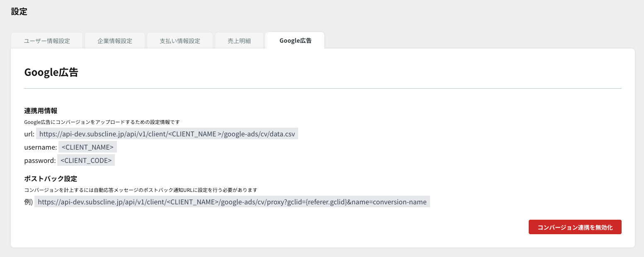This screenshot has height=257, width=644.
Task: Select the Google広告 tab
Action: (x=295, y=41)
